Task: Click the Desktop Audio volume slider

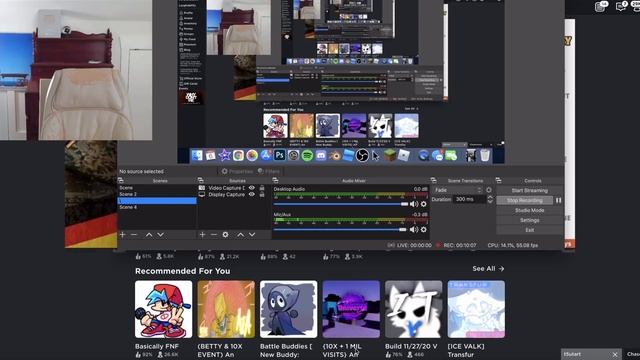Action: (341, 204)
